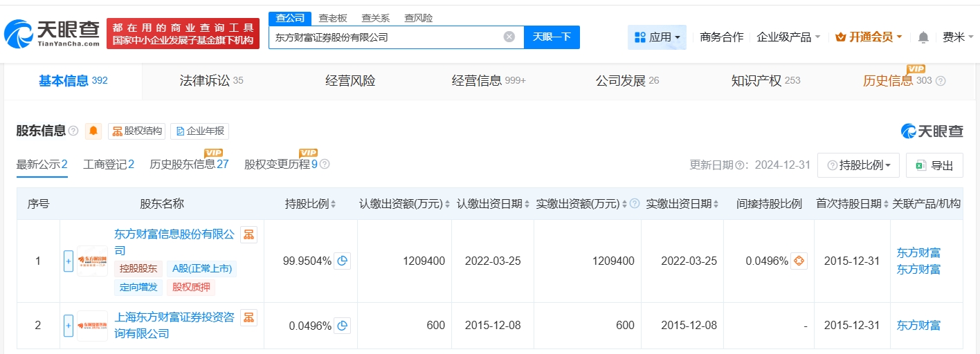Image resolution: width=980 pixels, height=354 pixels.
Task: Switch to the 工商登记 sub-tab
Action: [x=108, y=165]
